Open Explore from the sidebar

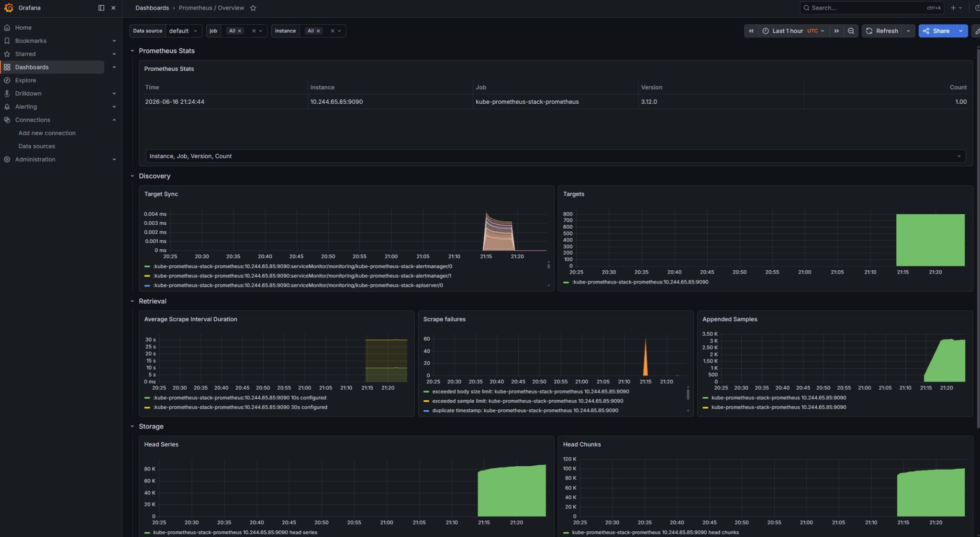click(25, 80)
